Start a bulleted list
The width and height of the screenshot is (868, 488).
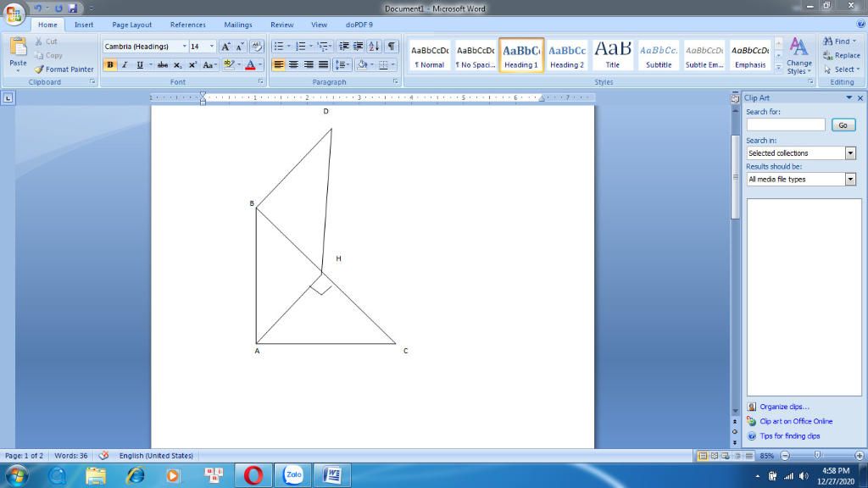tap(278, 47)
